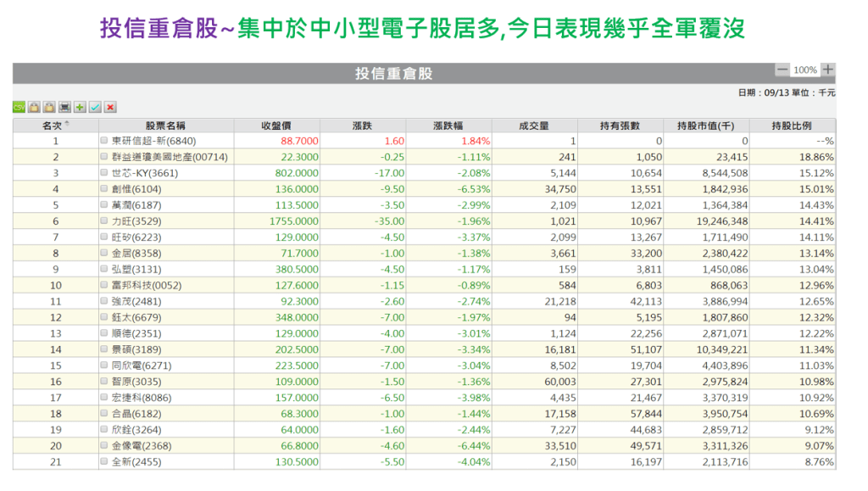The width and height of the screenshot is (868, 491).
Task: Click the first lock icon in toolbar
Action: (34, 107)
